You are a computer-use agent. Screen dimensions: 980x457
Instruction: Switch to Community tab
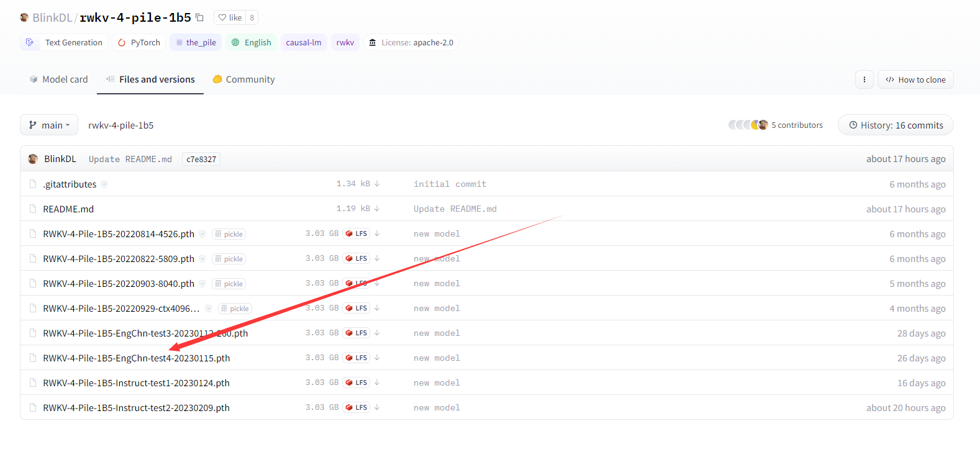pyautogui.click(x=243, y=79)
